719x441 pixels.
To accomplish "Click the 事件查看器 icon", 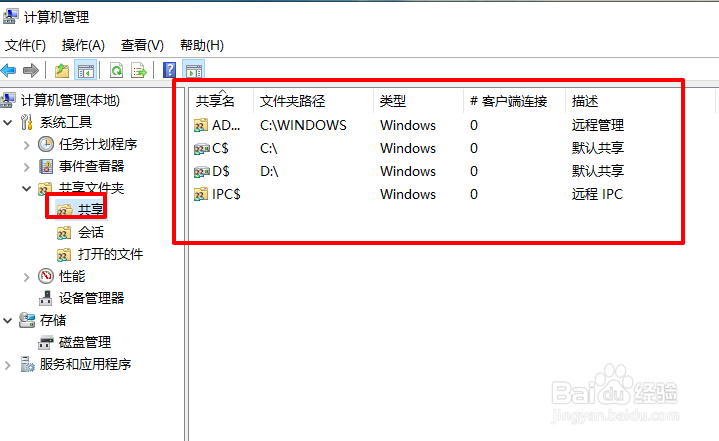I will click(46, 166).
